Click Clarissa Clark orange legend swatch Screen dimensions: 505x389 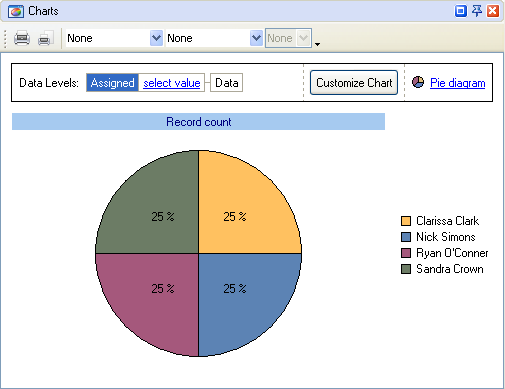coord(406,221)
